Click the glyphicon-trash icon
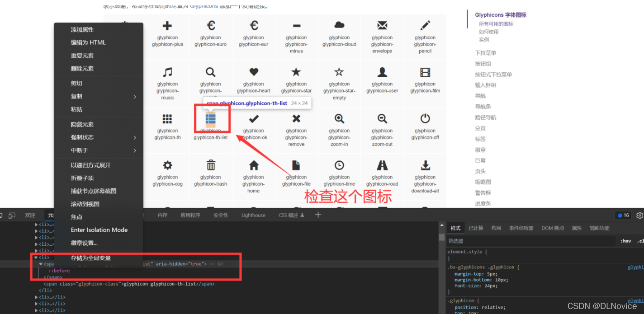Image resolution: width=644 pixels, height=314 pixels. pyautogui.click(x=211, y=165)
